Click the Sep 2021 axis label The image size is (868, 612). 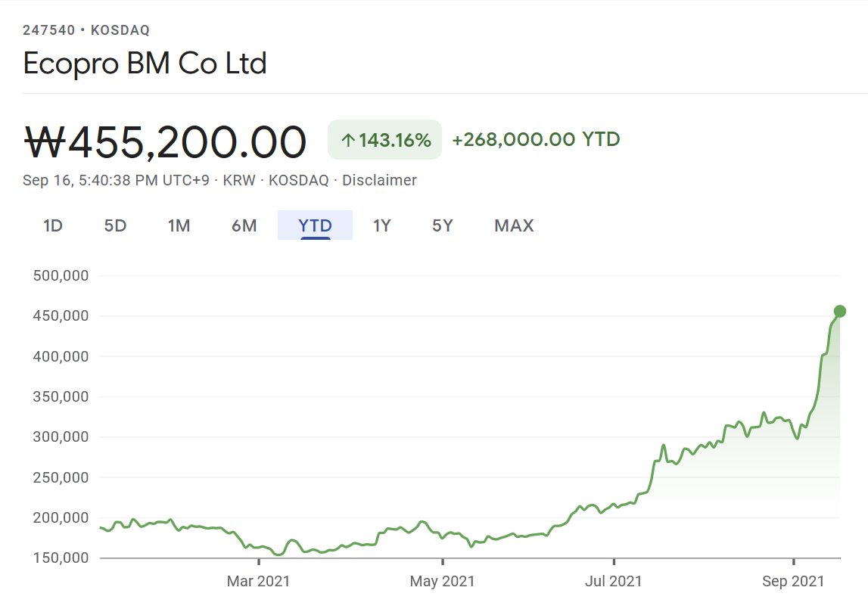coord(793,581)
